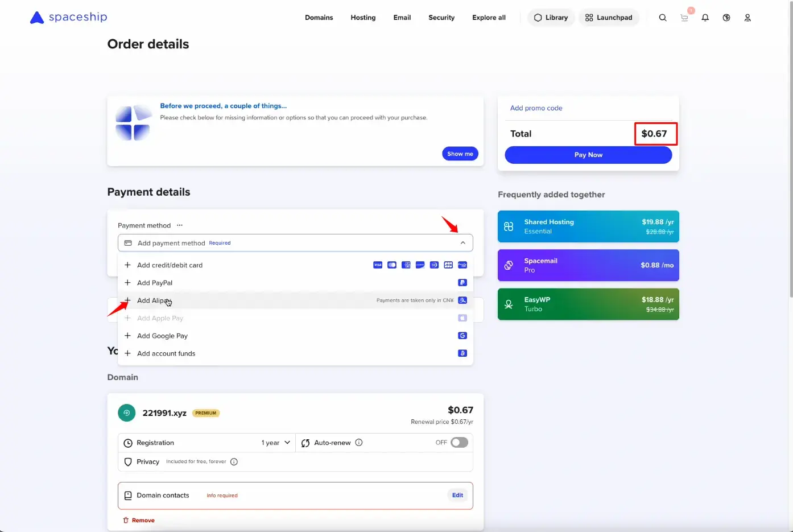Click payment method three-dots options
This screenshot has height=532, width=793.
[x=180, y=225]
